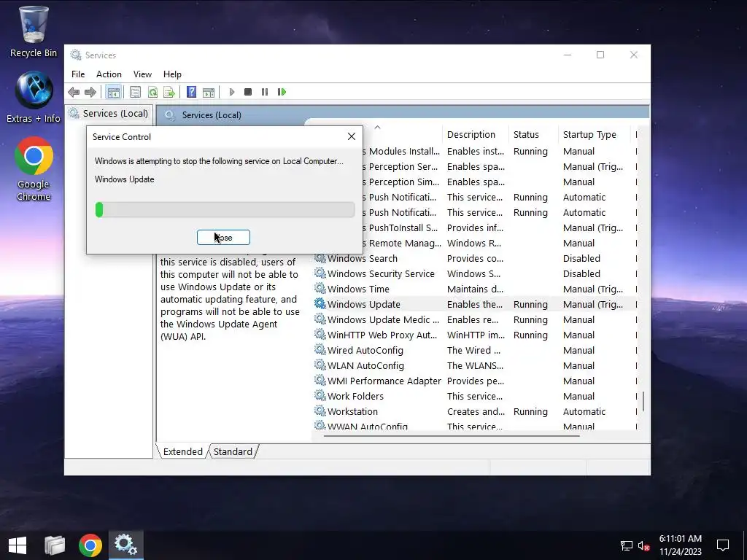Click the Forward arrow in Services toolbar
The width and height of the screenshot is (747, 560).
click(90, 92)
